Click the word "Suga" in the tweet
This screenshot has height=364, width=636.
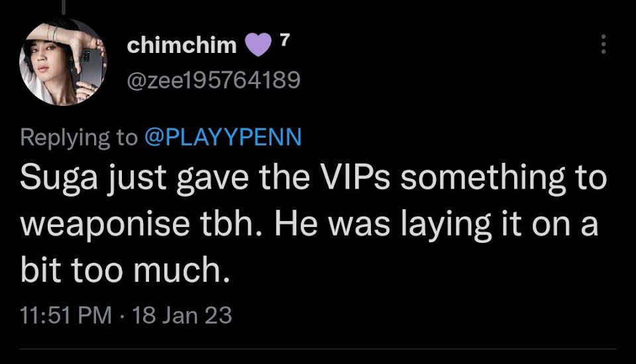(x=59, y=178)
